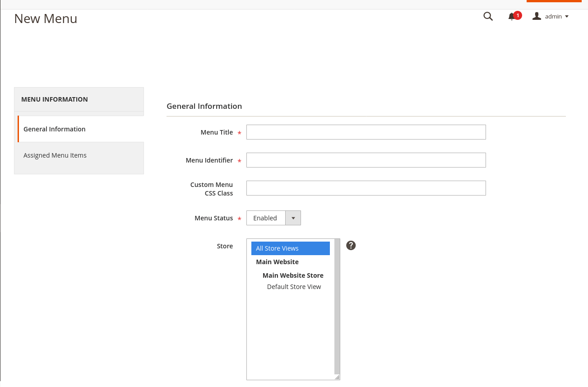Click the Store help question mark icon
This screenshot has height=387, width=588.
tap(351, 245)
